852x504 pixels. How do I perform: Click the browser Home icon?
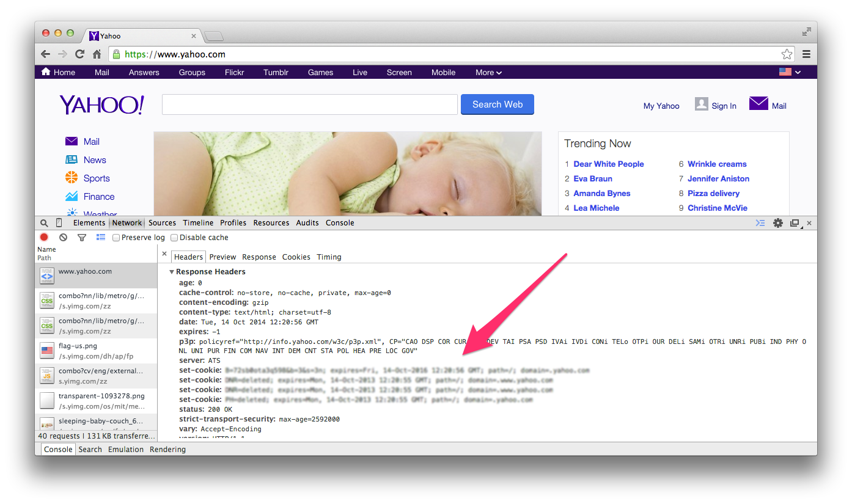click(x=97, y=54)
